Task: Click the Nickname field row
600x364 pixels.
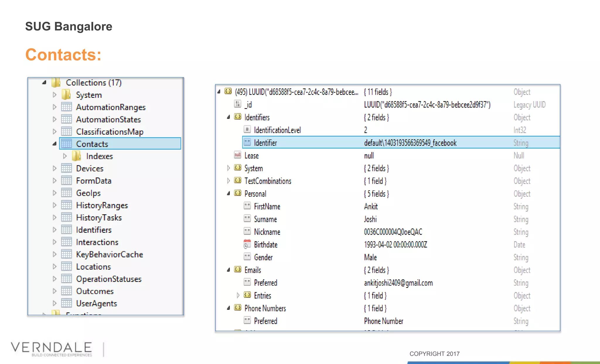Action: (x=267, y=232)
